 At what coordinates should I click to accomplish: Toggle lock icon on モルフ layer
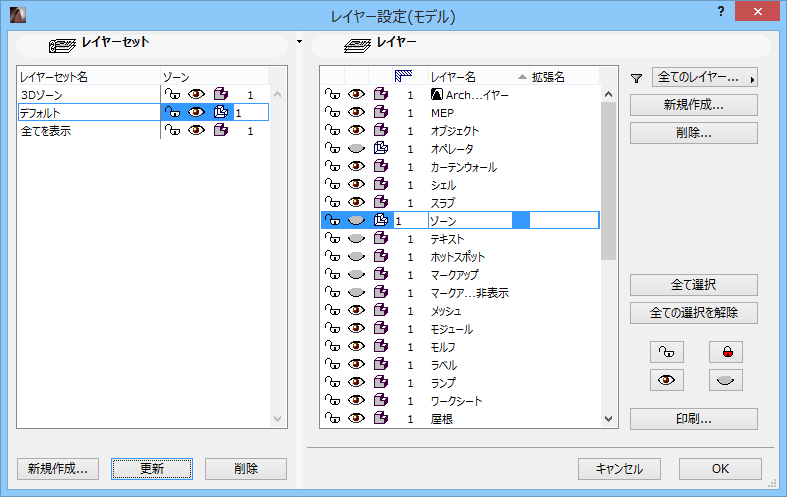click(332, 346)
